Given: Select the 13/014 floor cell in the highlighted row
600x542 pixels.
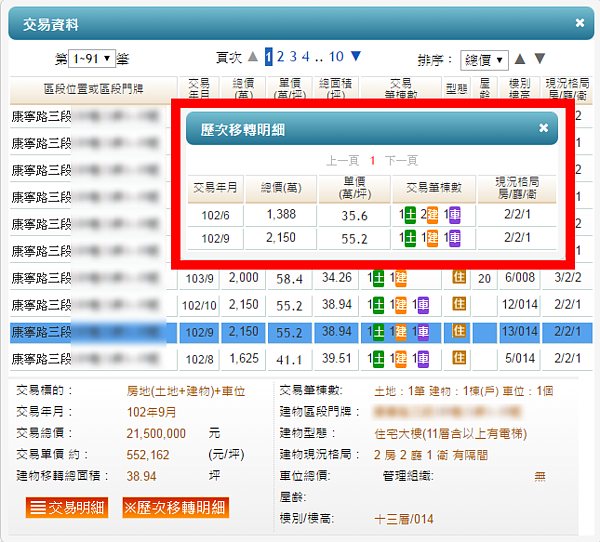Looking at the screenshot, I should tap(520, 331).
